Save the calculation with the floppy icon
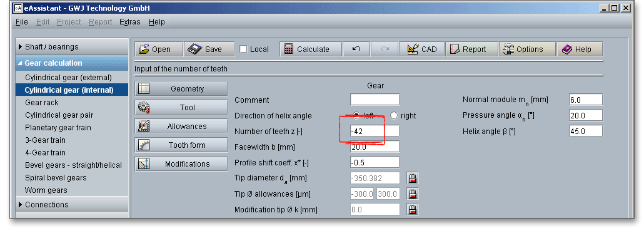Screen dimensions: 644x228 pyautogui.click(x=209, y=49)
